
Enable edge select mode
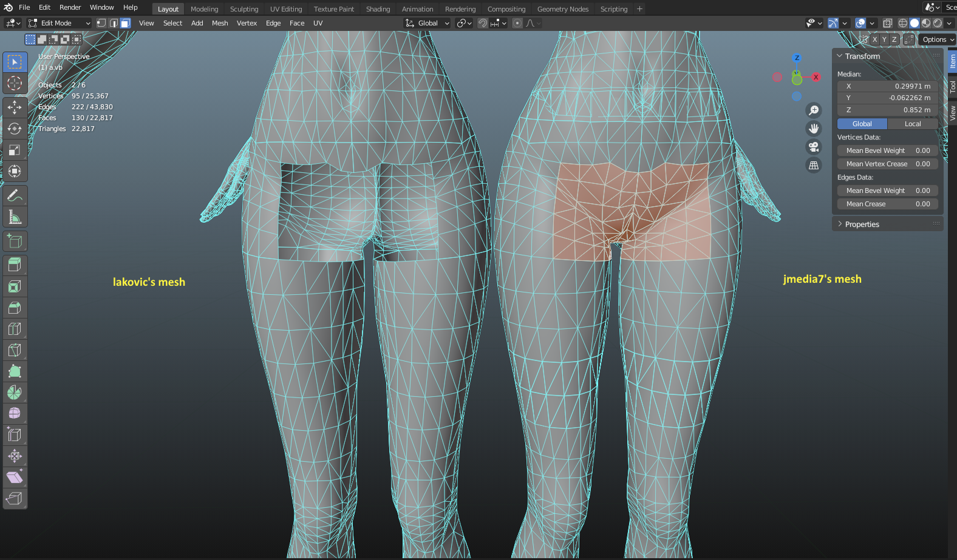pos(114,23)
